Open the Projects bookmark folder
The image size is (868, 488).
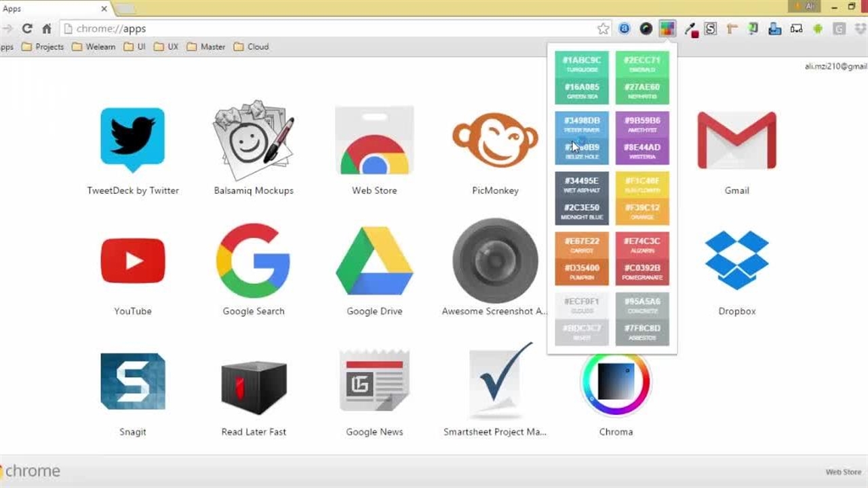tap(43, 47)
